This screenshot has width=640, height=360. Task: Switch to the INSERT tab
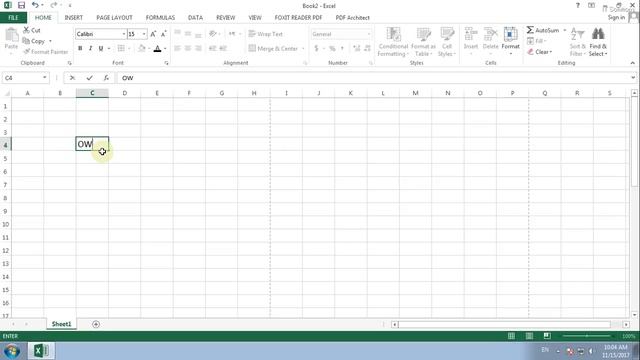(x=73, y=18)
